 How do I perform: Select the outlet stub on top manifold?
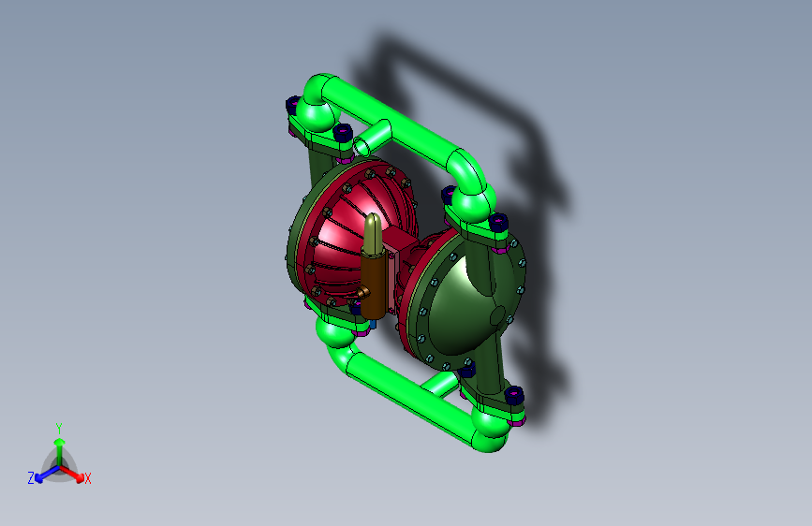373,139
